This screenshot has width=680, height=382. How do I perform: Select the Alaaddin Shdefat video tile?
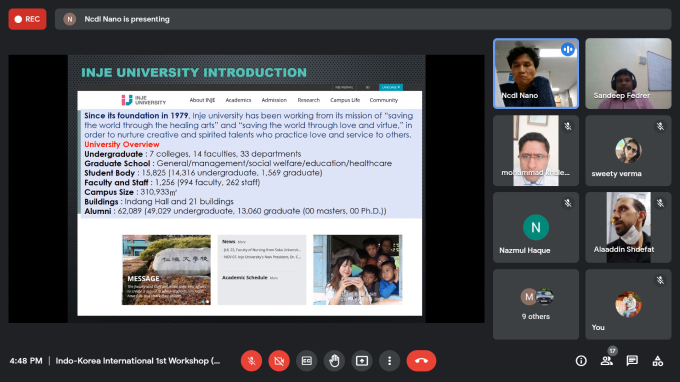(x=628, y=227)
